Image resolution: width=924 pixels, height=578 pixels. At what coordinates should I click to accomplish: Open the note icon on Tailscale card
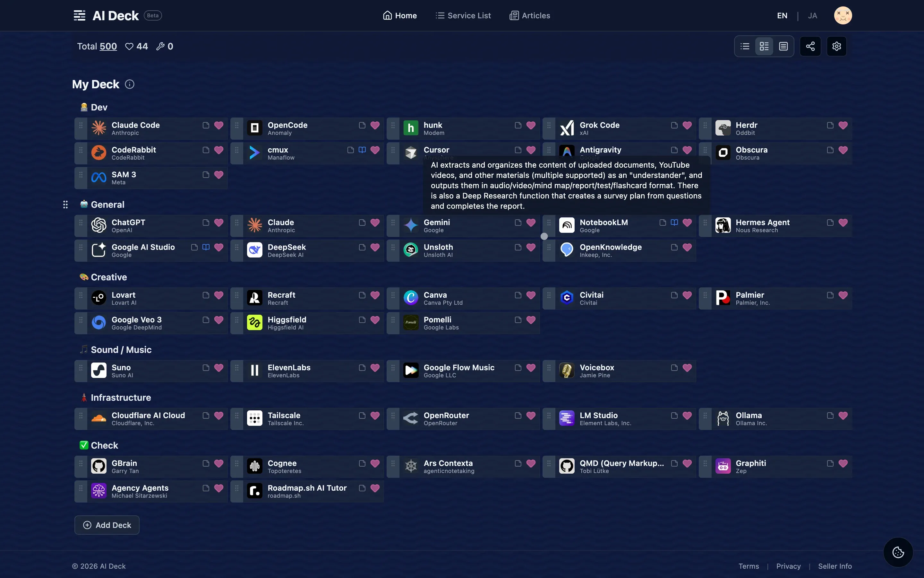[362, 416]
